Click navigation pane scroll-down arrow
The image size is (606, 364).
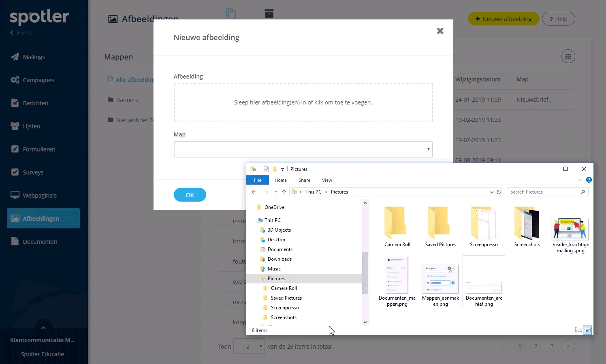[x=365, y=322]
